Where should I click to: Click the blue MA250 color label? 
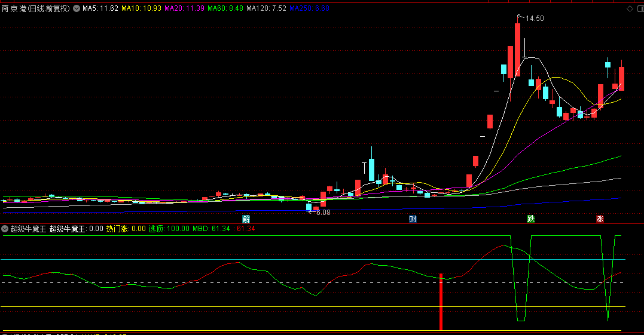click(313, 9)
